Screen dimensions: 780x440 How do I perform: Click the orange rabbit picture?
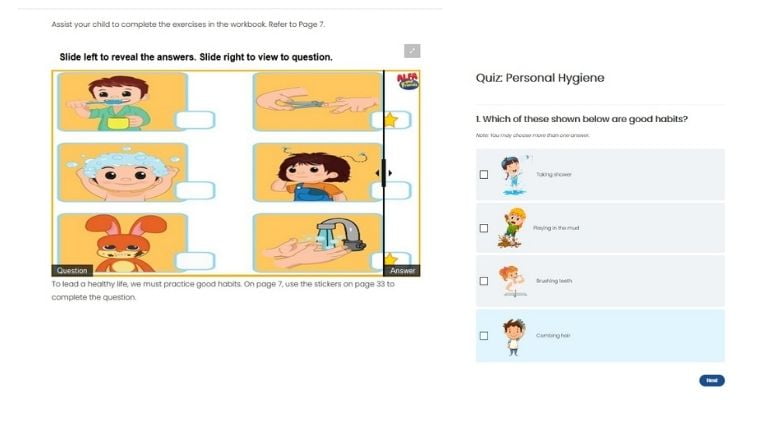(x=122, y=243)
